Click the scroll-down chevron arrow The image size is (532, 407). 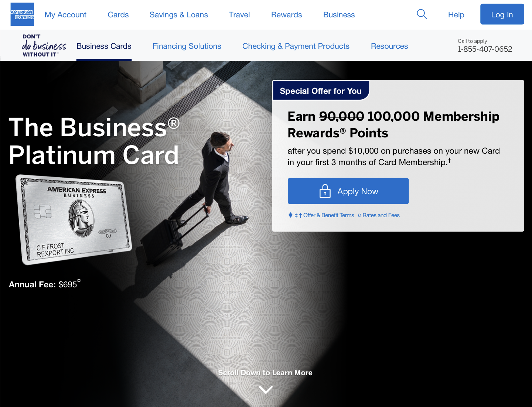(266, 389)
